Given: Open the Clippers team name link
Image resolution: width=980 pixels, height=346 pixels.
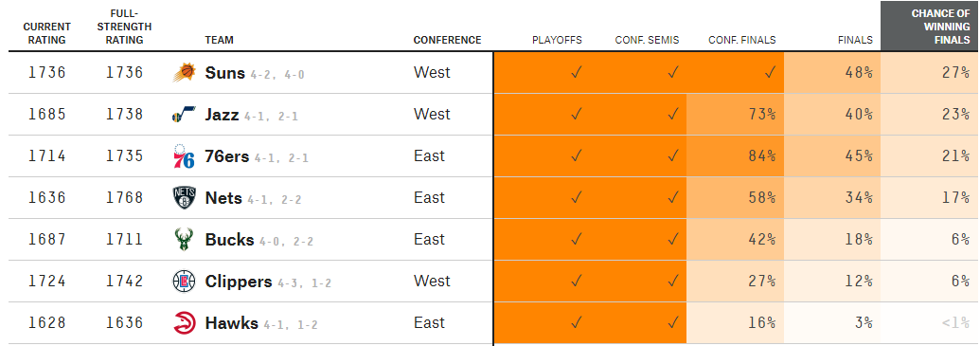Looking at the screenshot, I should point(238,282).
